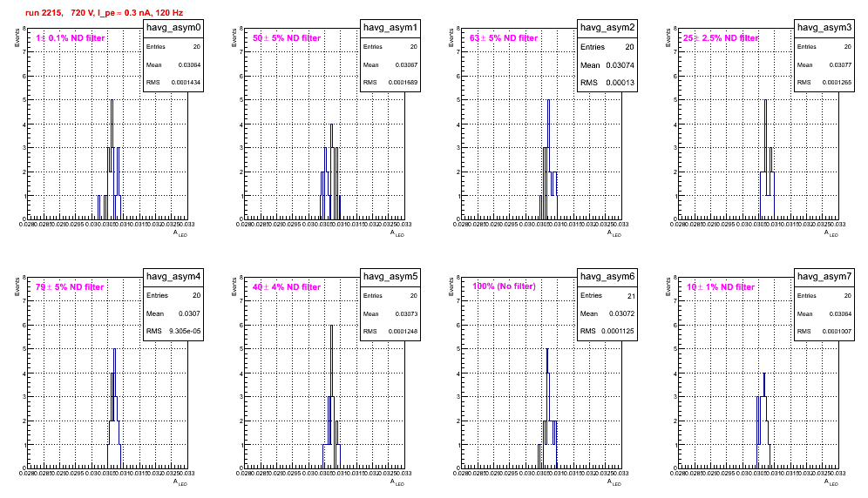
Task: Click RMS 0.0001007 in havg_asym7 box
Action: coord(824,332)
